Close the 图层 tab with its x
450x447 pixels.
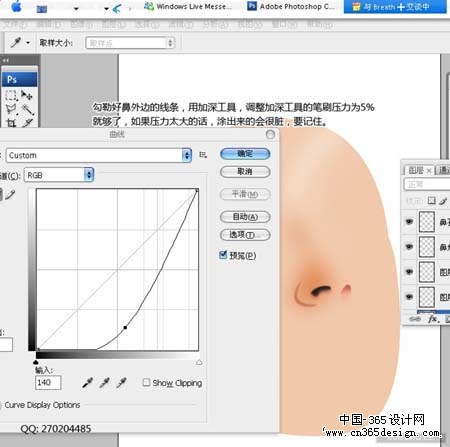tap(429, 171)
